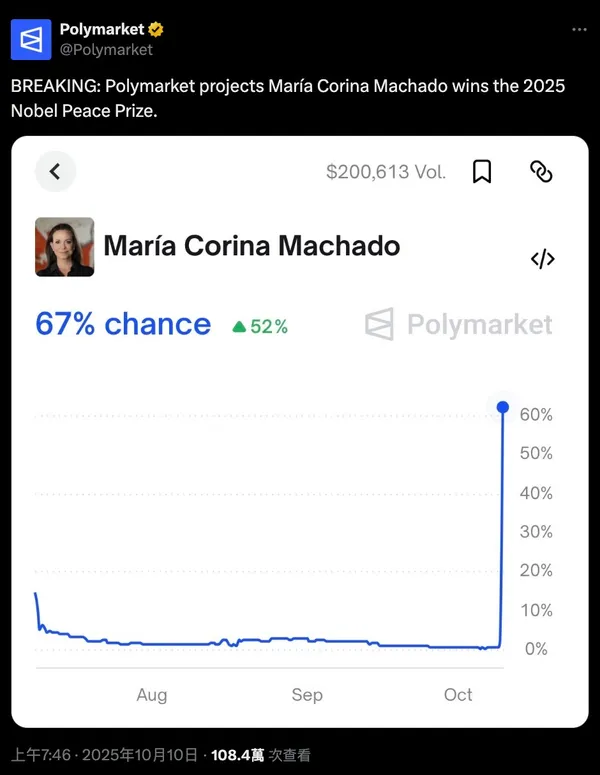Click the blue endpoint dot on the chart

(x=503, y=407)
